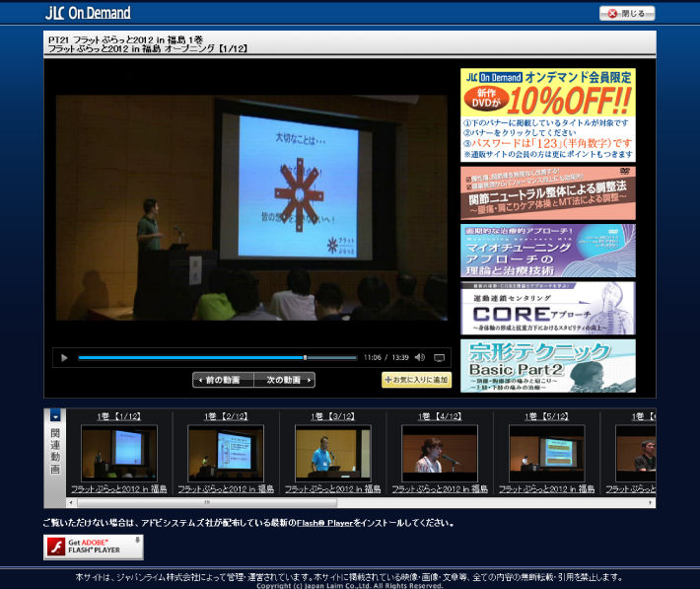Mute audio using the speaker icon
Image resolution: width=700 pixels, height=589 pixels.
[x=420, y=357]
